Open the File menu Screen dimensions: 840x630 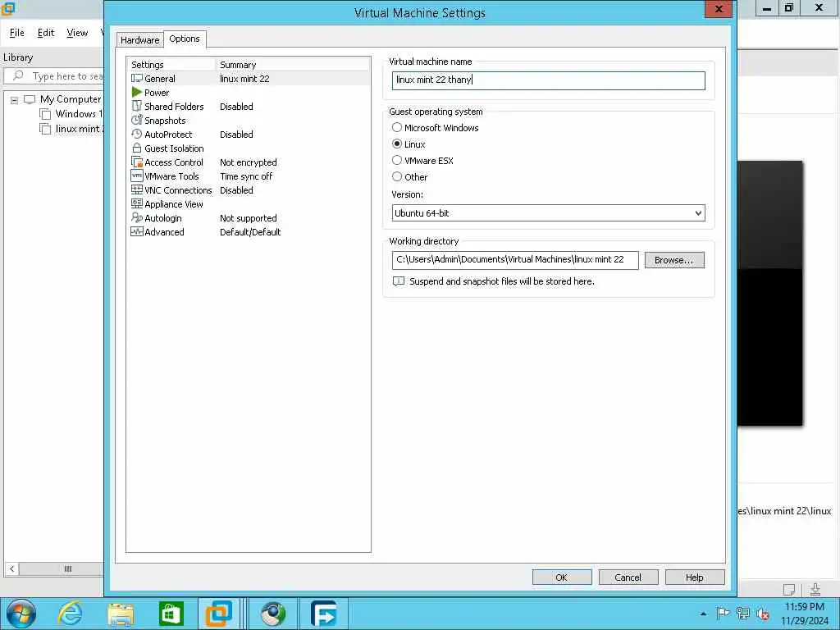pyautogui.click(x=17, y=33)
